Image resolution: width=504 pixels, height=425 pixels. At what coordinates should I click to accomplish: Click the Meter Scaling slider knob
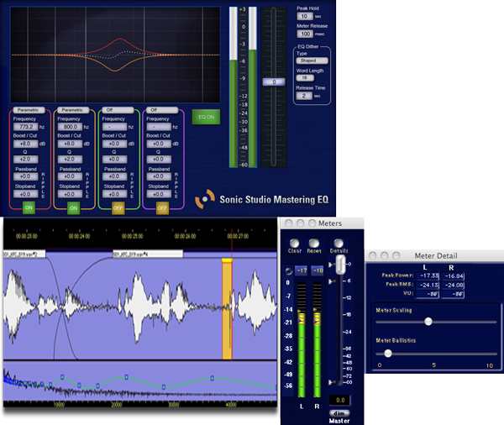click(x=428, y=322)
